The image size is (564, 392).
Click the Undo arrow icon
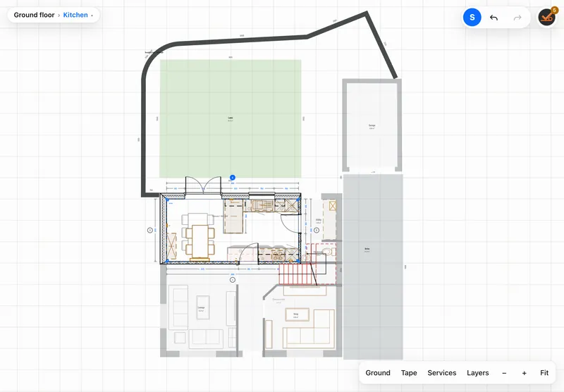494,17
